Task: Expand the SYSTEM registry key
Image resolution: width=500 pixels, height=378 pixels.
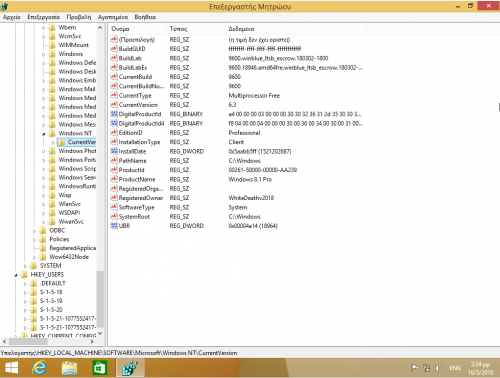Action: click(25, 266)
